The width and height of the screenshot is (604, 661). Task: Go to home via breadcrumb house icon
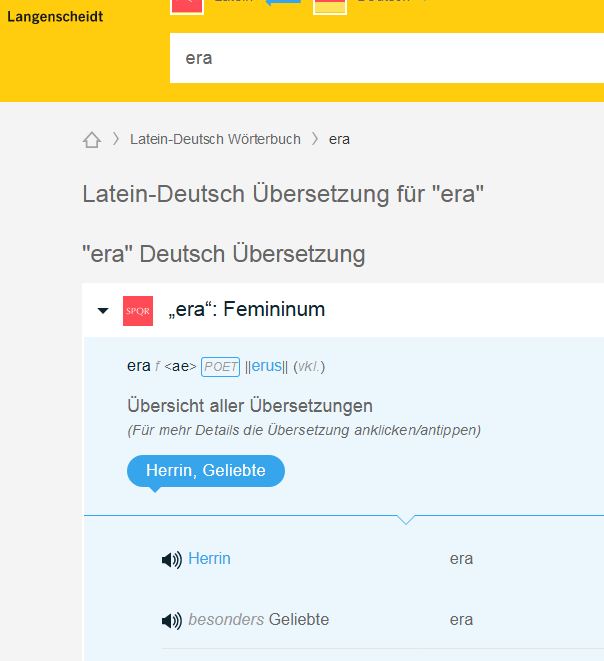click(92, 140)
